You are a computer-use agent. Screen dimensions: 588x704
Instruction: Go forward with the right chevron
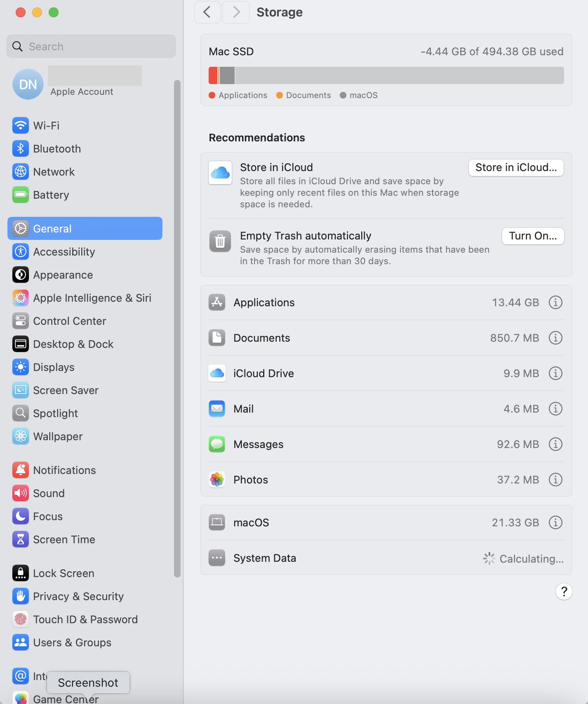[x=236, y=12]
